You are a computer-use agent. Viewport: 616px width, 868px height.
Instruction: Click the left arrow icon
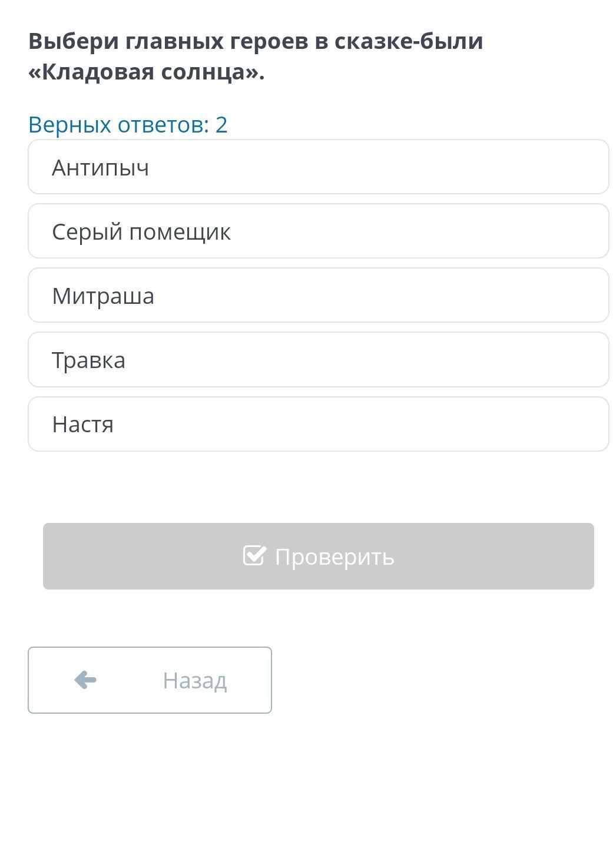click(85, 680)
